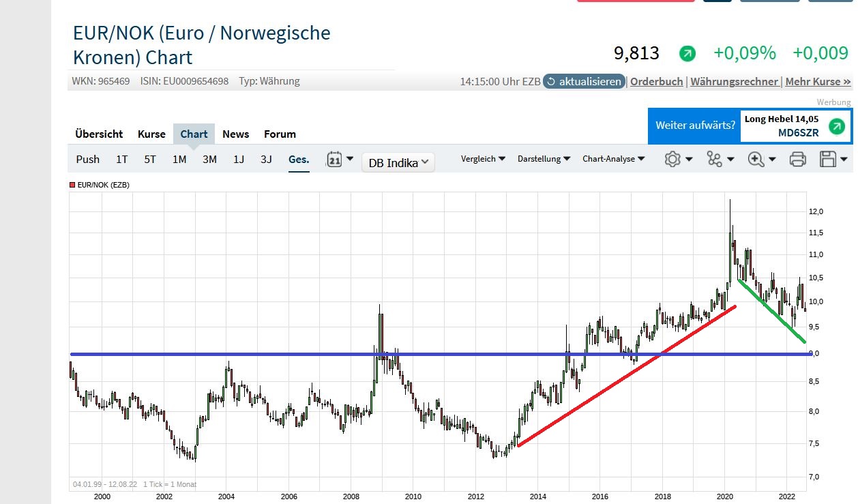Screen dimensions: 858x504
Task: Open the Vergleich dropdown
Action: [483, 159]
